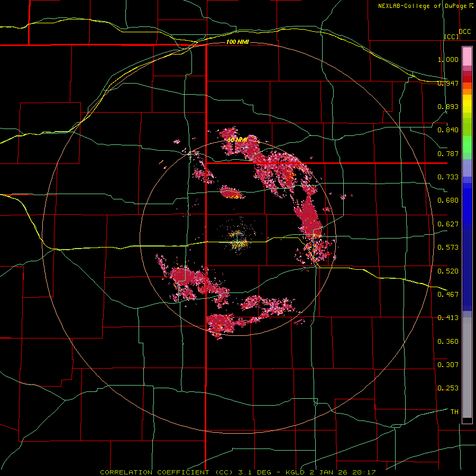Screen dimensions: 476x476
Task: Select the 0.627 scale value
Action: click(448, 224)
